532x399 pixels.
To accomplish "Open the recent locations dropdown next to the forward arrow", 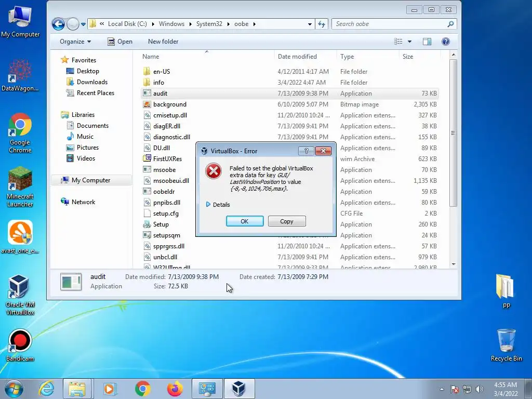I will tap(83, 24).
